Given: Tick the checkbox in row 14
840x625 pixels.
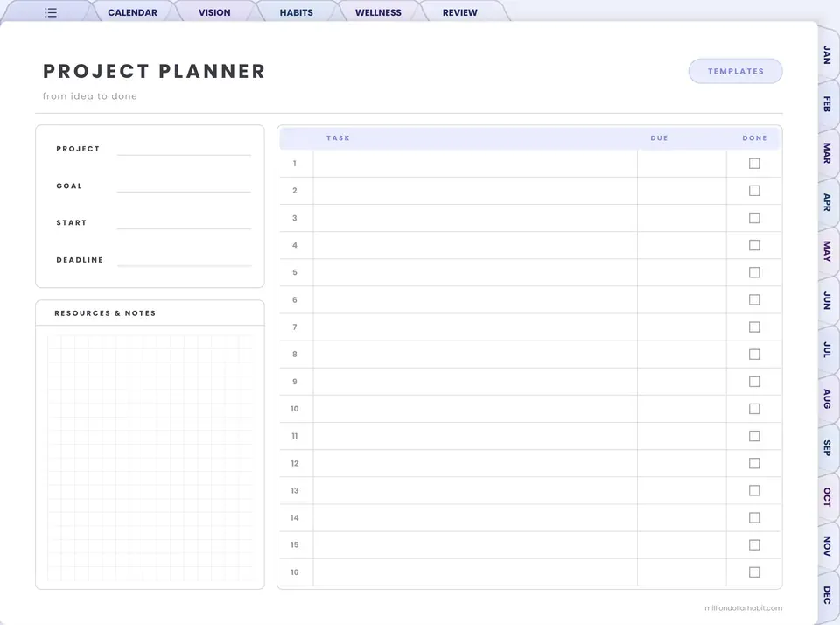Looking at the screenshot, I should point(754,518).
